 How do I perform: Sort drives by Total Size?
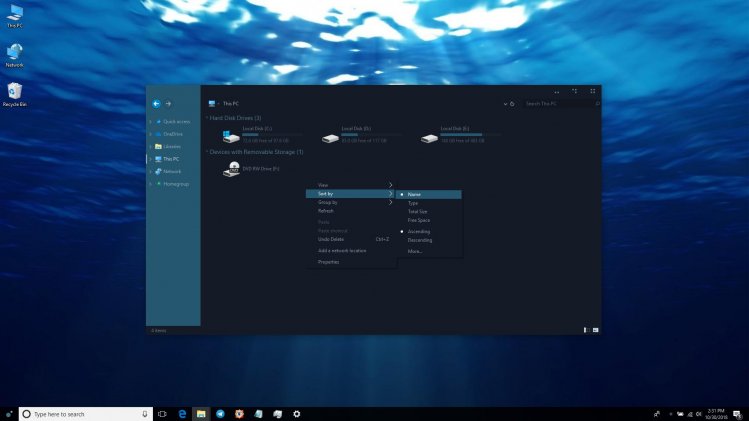tap(417, 212)
